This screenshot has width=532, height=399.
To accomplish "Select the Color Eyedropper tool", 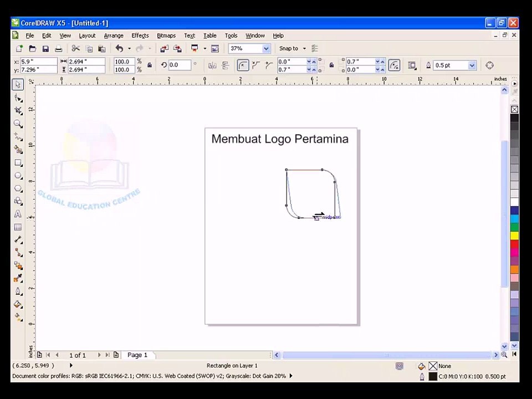I will (x=18, y=279).
